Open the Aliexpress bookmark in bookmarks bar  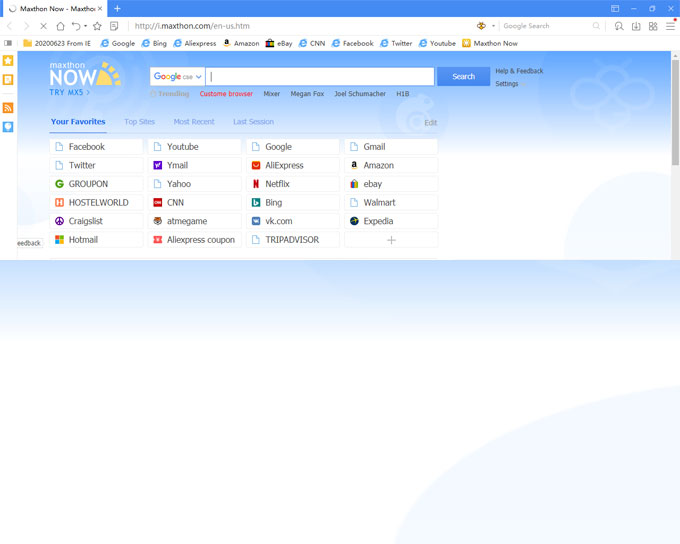tap(195, 43)
